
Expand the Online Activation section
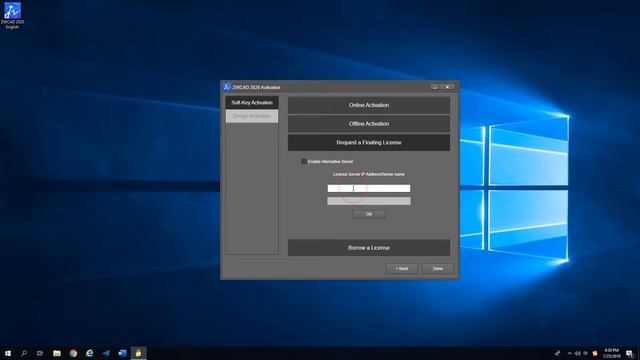(369, 105)
